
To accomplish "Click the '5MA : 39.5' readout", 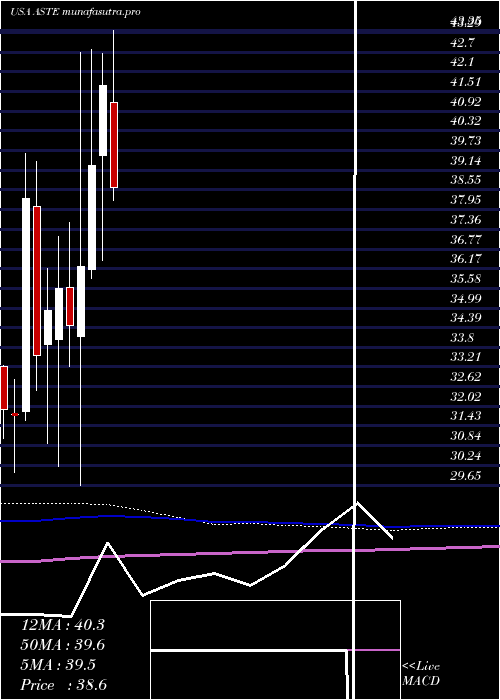I will (x=58, y=665).
